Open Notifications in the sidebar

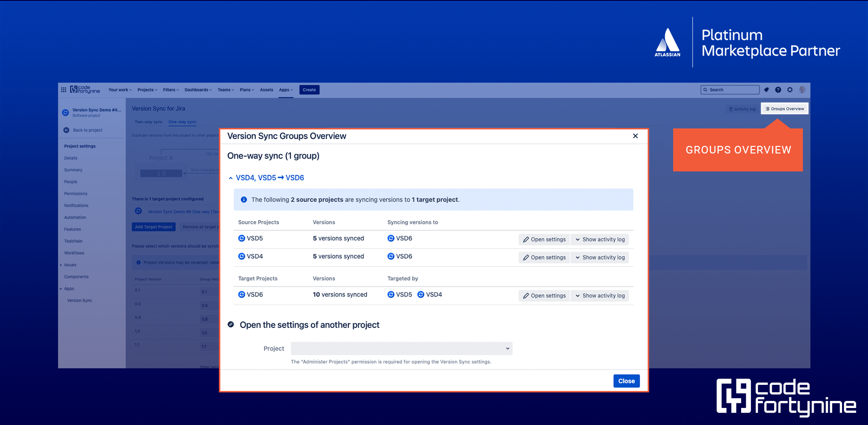tap(76, 205)
